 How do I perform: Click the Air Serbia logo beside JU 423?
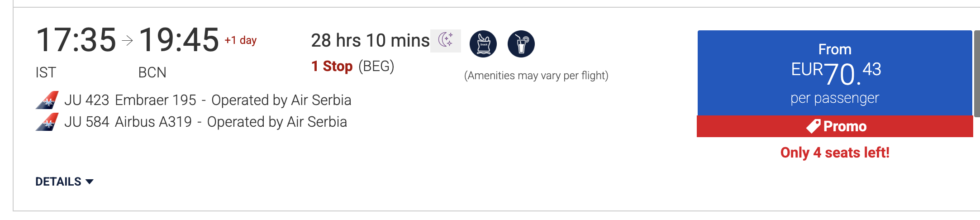(x=47, y=100)
